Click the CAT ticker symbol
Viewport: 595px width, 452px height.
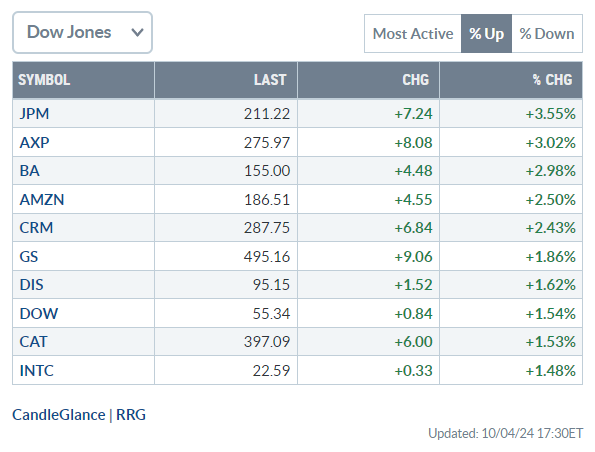tap(33, 342)
